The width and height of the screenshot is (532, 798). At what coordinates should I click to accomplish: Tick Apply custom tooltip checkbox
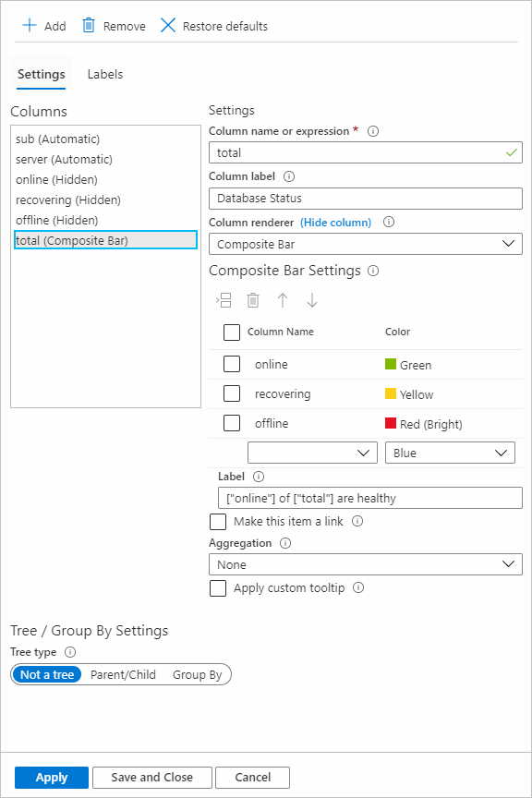click(218, 588)
